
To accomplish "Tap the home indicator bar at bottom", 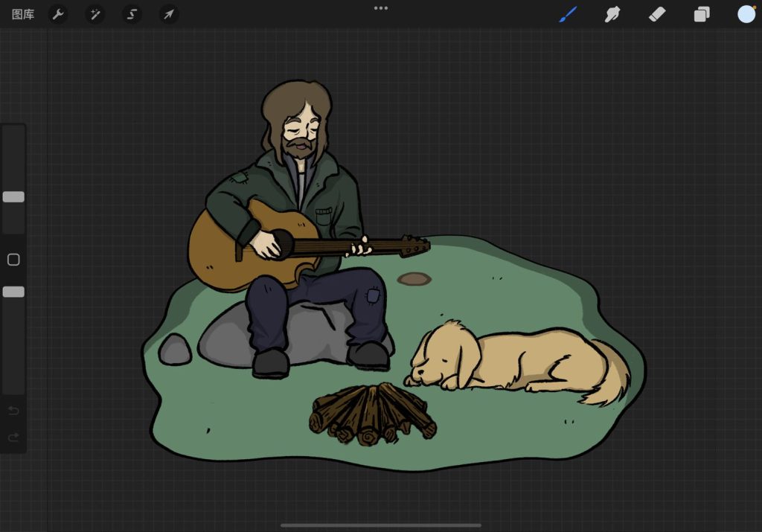I will pos(380,525).
